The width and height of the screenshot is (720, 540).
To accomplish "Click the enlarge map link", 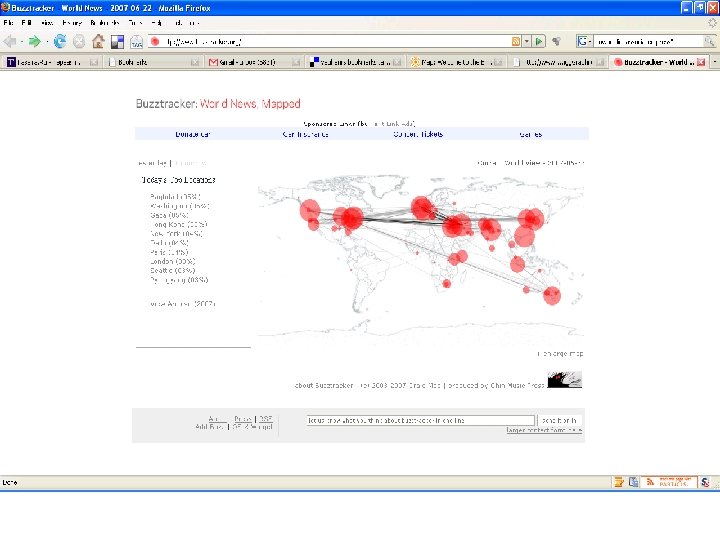I will pyautogui.click(x=560, y=354).
